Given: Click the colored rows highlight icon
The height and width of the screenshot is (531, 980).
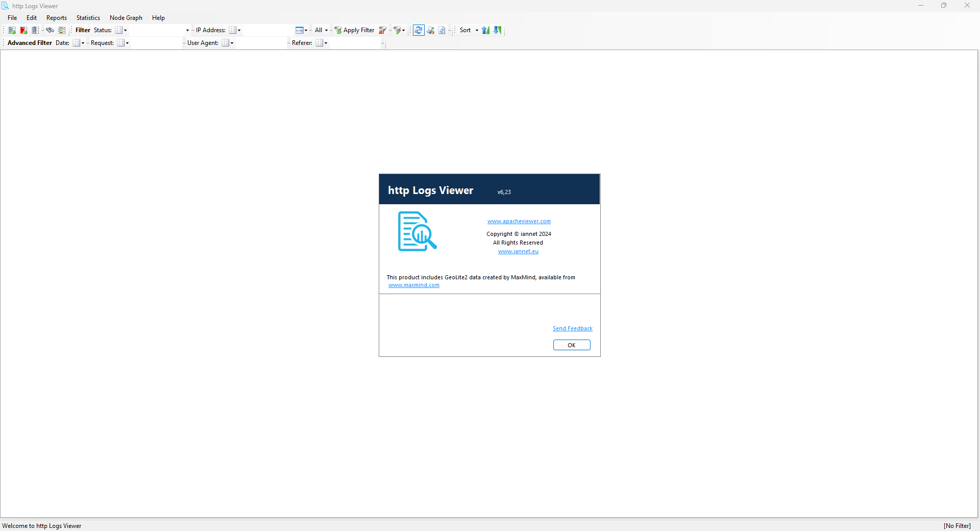Looking at the screenshot, I should (62, 30).
